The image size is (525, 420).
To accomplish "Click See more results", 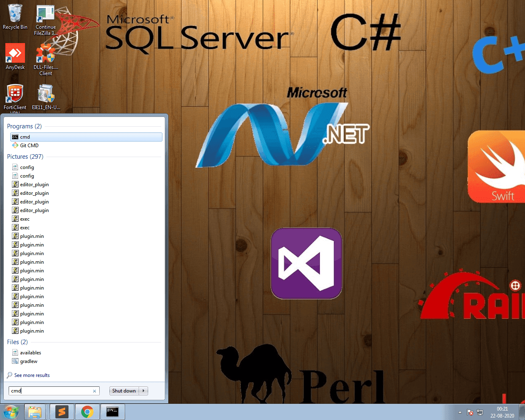I will [28, 375].
